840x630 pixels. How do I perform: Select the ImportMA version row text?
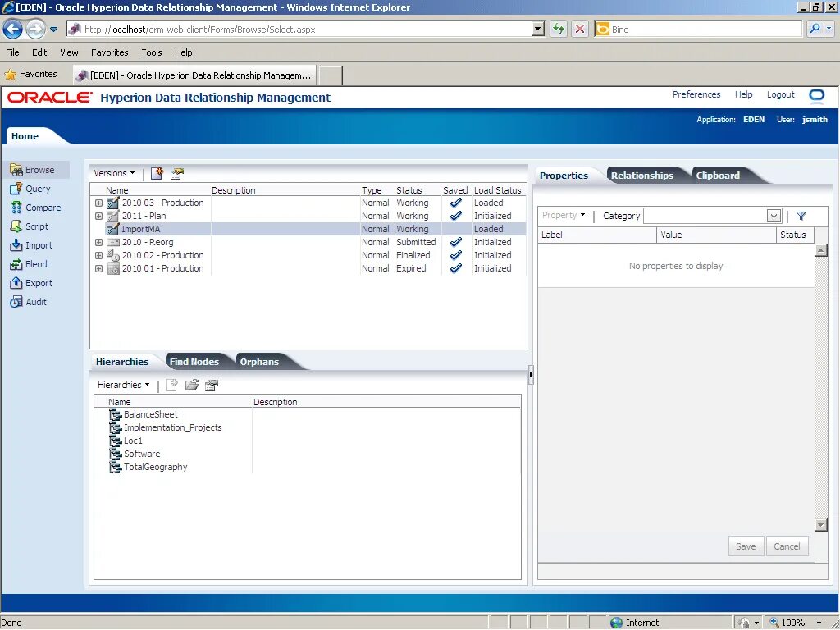pos(141,230)
